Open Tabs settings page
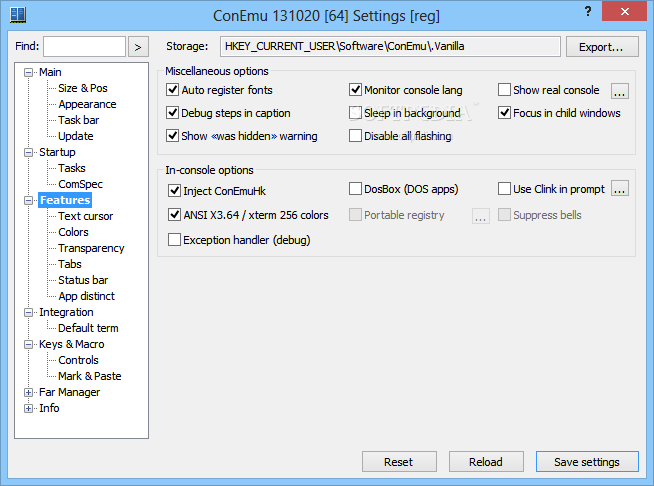The image size is (654, 486). (x=70, y=264)
